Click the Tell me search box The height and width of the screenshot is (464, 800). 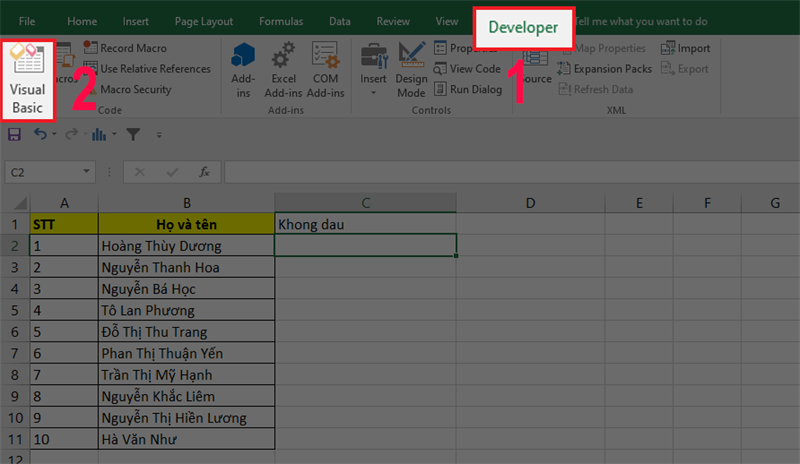[642, 21]
